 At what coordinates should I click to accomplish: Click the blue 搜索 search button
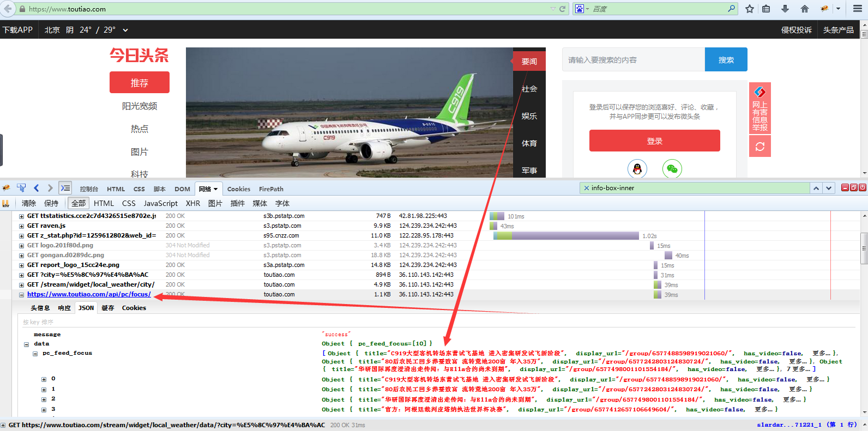tap(726, 59)
